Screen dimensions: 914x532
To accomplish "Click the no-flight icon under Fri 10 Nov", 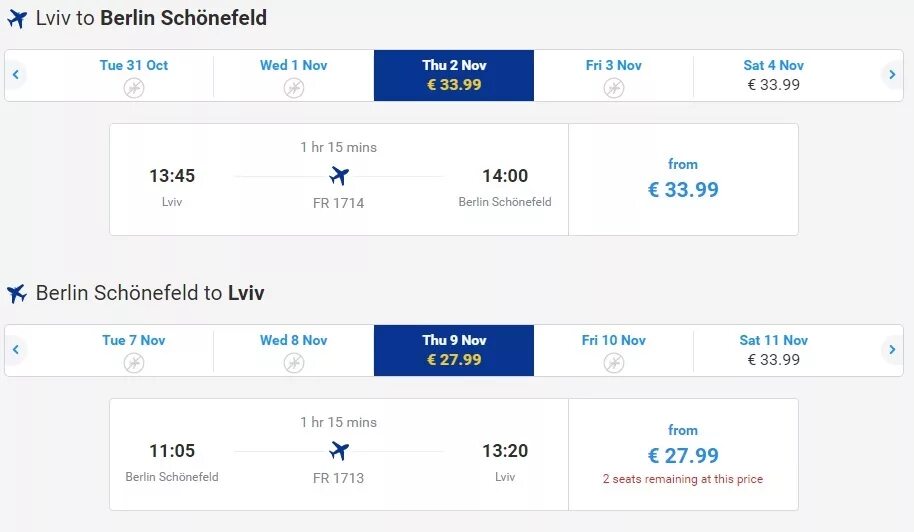I will 614,363.
